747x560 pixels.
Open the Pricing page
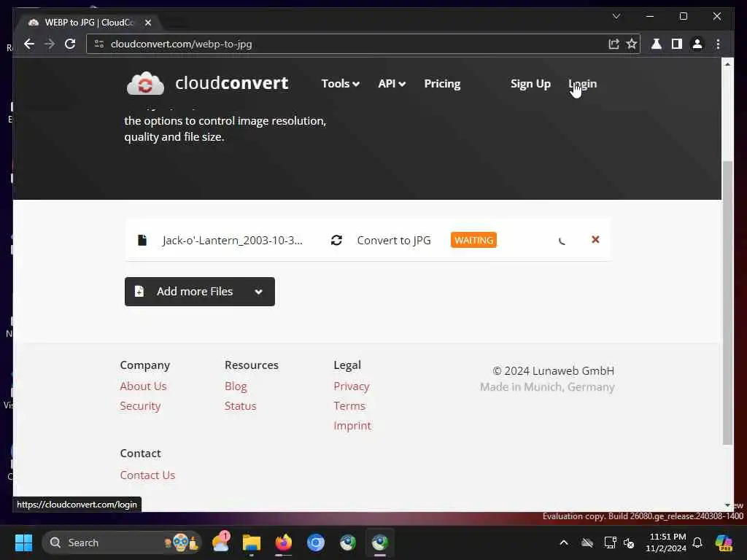coord(442,84)
